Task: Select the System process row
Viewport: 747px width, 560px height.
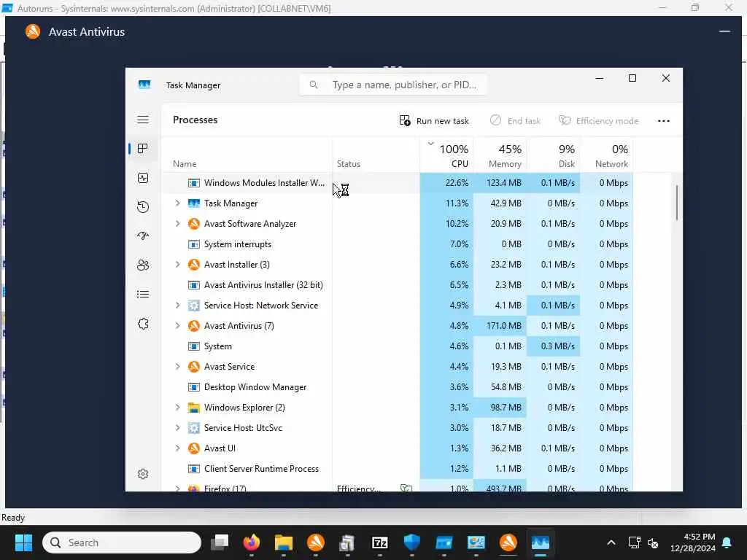Action: tap(398, 346)
